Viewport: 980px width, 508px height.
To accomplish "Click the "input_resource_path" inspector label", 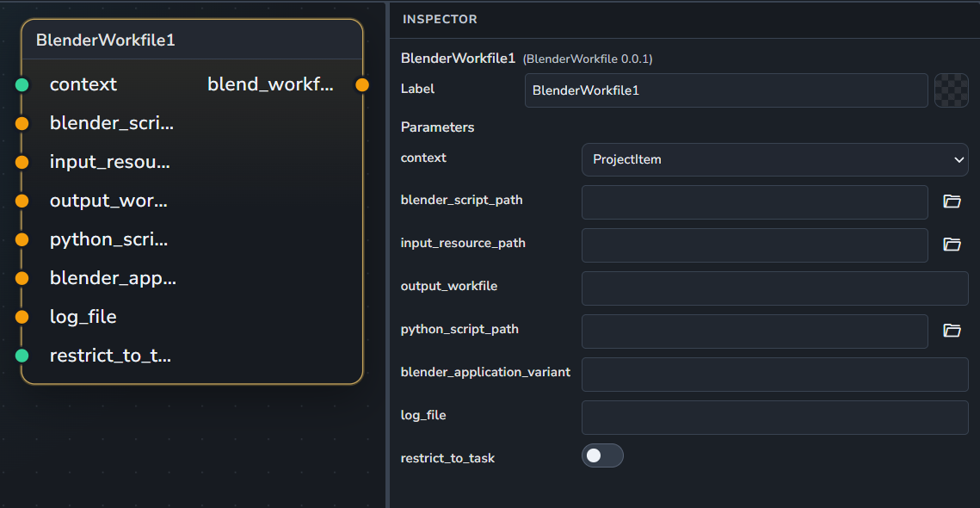I will point(463,244).
